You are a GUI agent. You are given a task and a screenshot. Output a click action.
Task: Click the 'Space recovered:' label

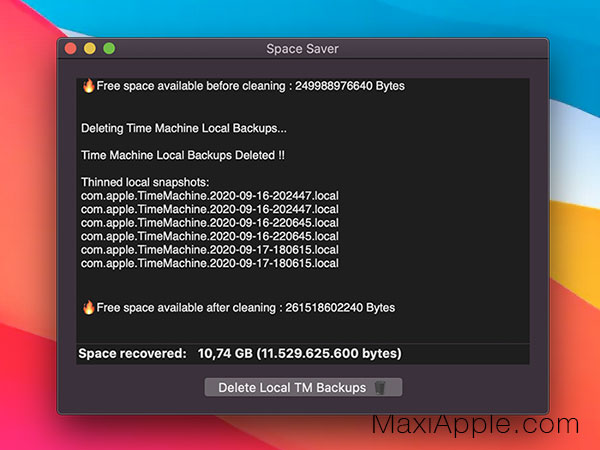[x=132, y=354]
